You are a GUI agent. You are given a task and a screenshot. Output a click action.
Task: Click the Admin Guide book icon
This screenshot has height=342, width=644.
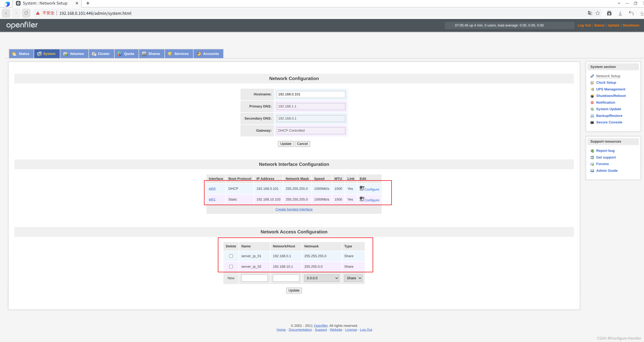coord(592,171)
